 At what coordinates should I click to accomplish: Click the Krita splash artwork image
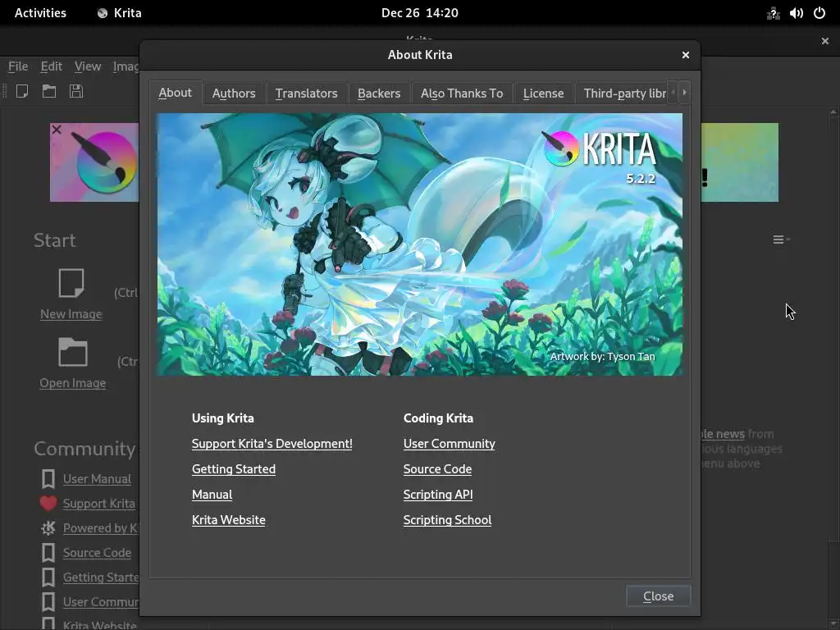[x=419, y=244]
